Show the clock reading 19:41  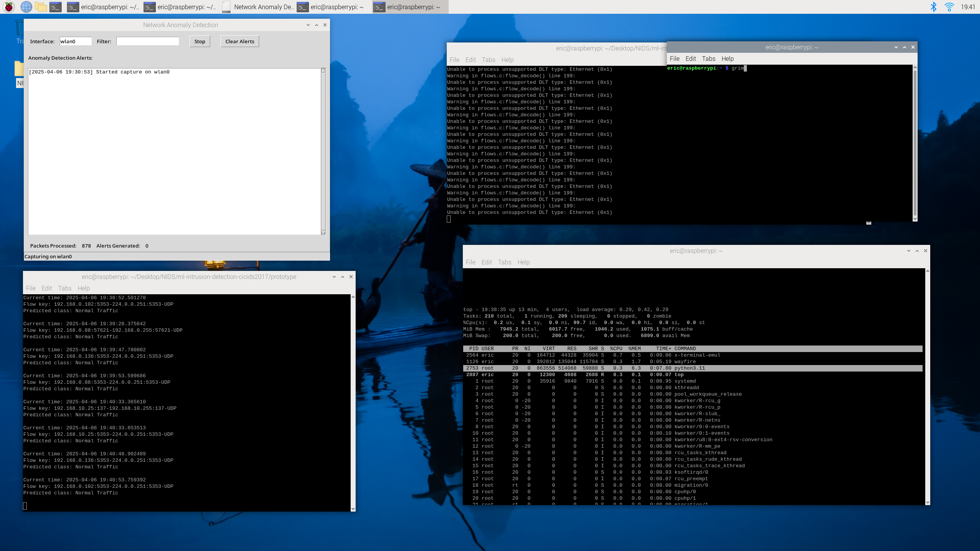click(x=968, y=7)
